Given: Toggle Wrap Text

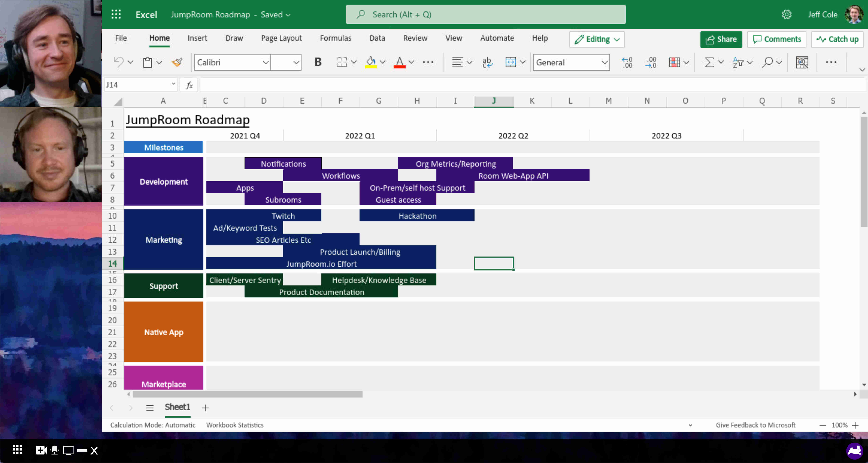Looking at the screenshot, I should pos(487,62).
